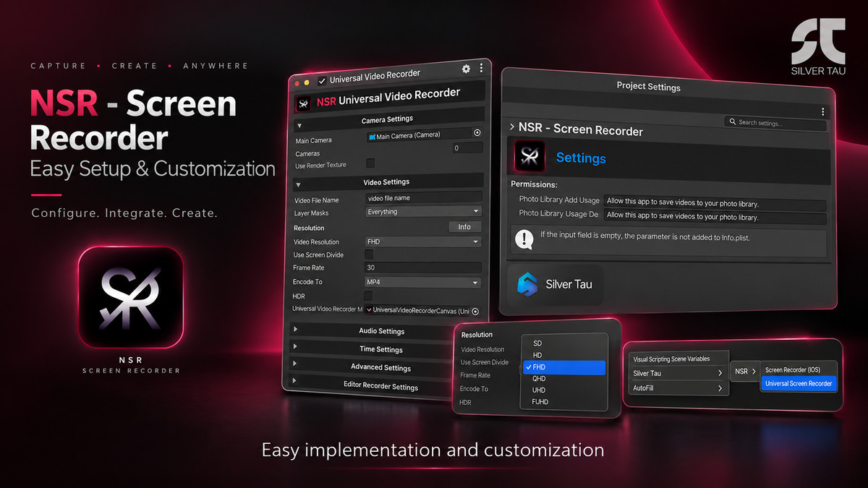Click the exclamation info bubble icon

(524, 239)
